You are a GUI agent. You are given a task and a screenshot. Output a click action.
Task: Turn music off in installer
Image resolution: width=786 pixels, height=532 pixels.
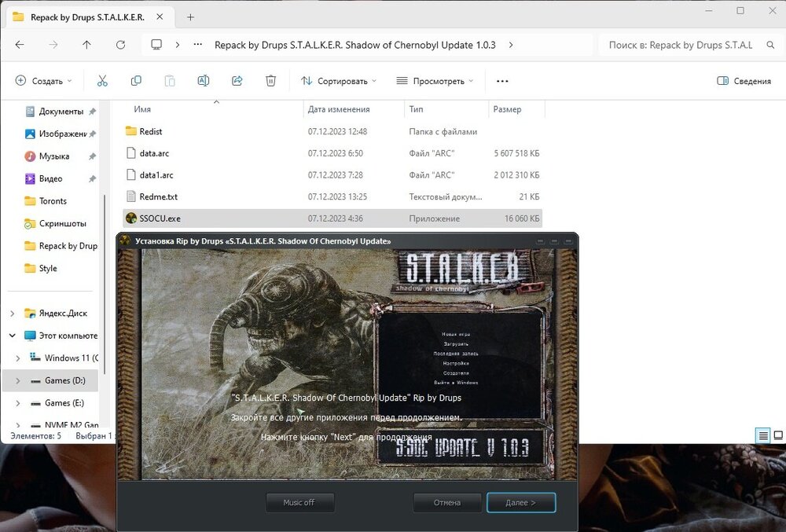299,502
